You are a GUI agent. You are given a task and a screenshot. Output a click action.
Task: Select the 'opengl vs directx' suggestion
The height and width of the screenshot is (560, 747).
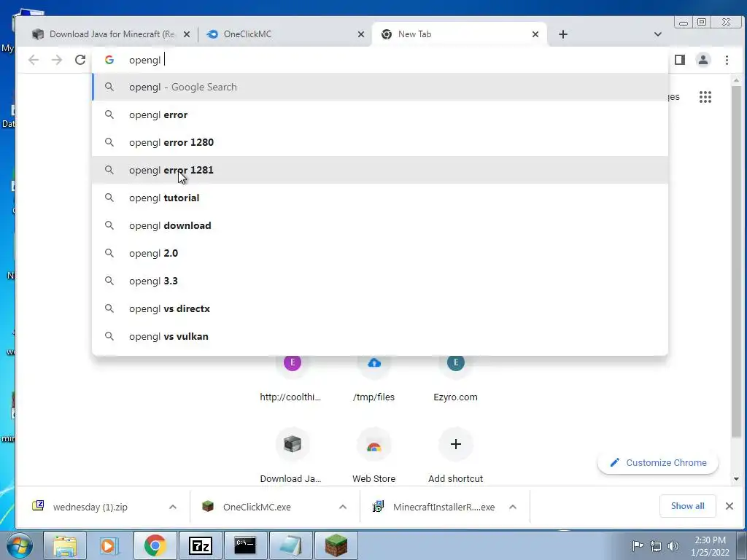380,308
